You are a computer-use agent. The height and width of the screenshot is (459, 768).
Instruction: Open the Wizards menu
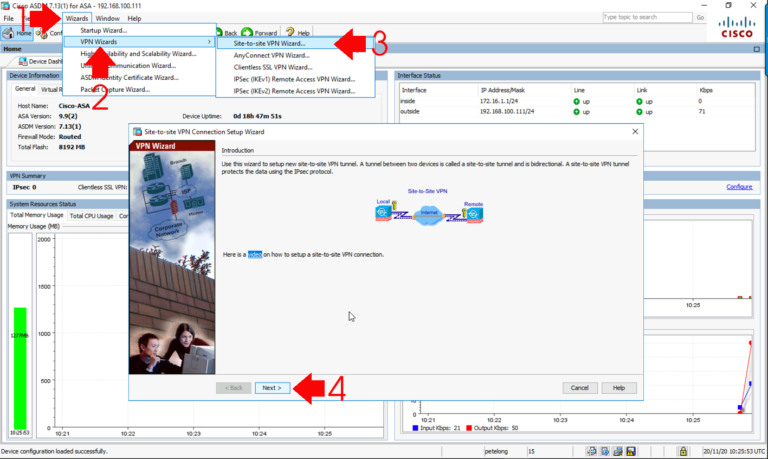[x=77, y=18]
